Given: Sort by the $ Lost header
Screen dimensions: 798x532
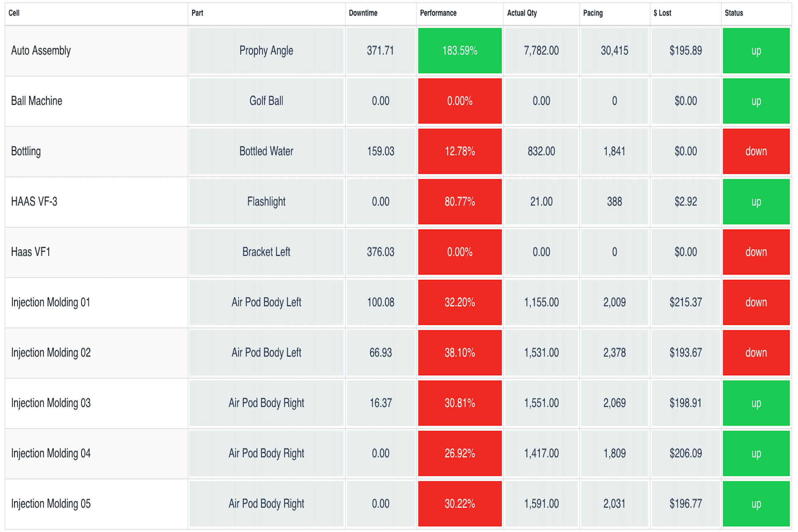Looking at the screenshot, I should (662, 13).
